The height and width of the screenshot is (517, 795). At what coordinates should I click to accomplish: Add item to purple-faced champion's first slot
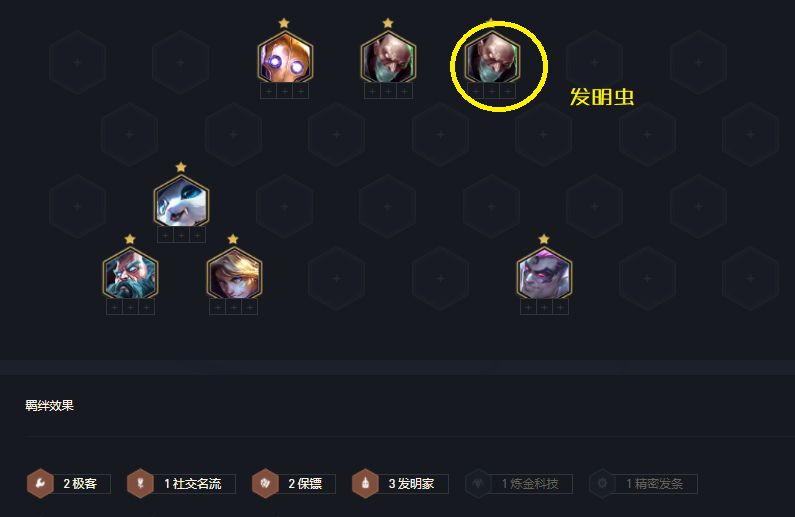528,307
